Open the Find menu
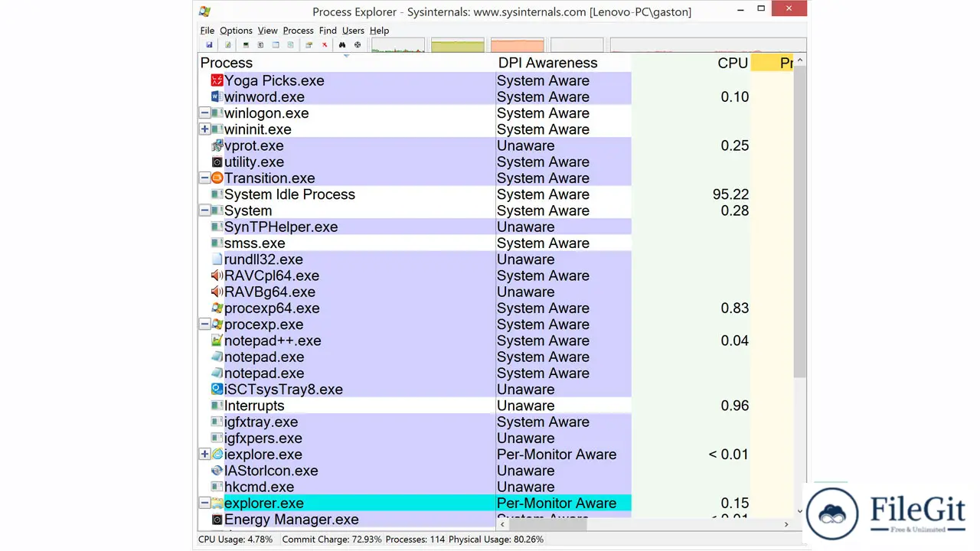980x551 pixels. 328,31
